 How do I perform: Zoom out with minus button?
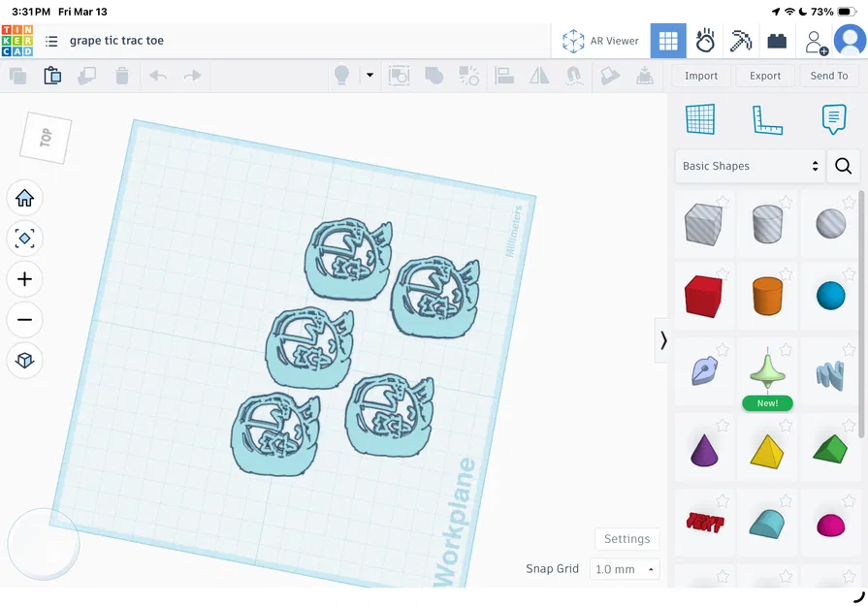point(24,319)
